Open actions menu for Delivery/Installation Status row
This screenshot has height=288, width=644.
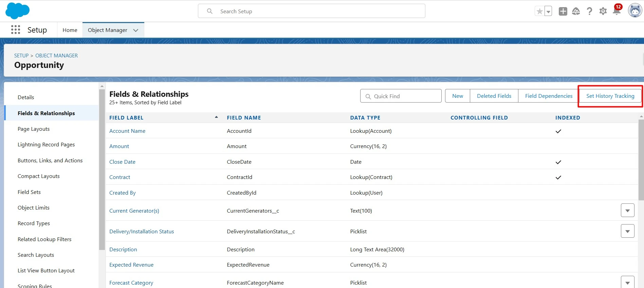coord(627,231)
